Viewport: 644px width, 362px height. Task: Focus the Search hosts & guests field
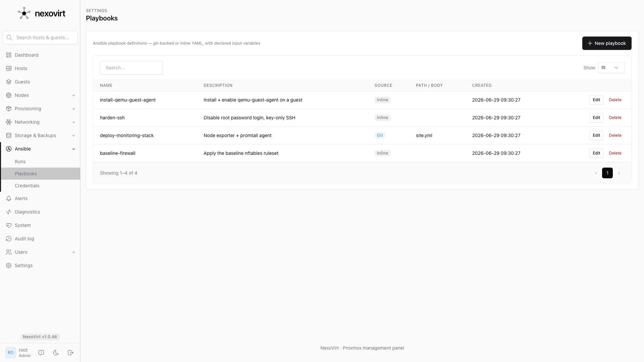[x=40, y=38]
